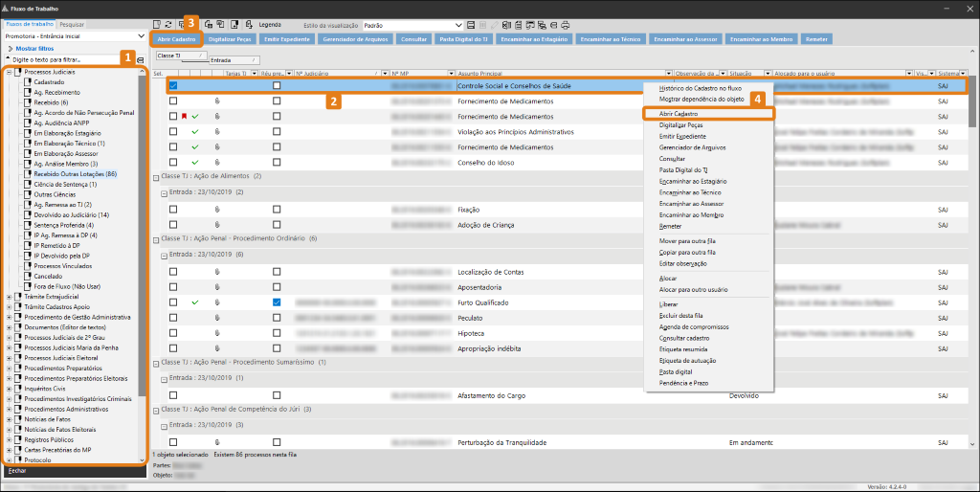Select Devolvido ao Judiciário (14) tree item
980x492 pixels.
coord(71,214)
